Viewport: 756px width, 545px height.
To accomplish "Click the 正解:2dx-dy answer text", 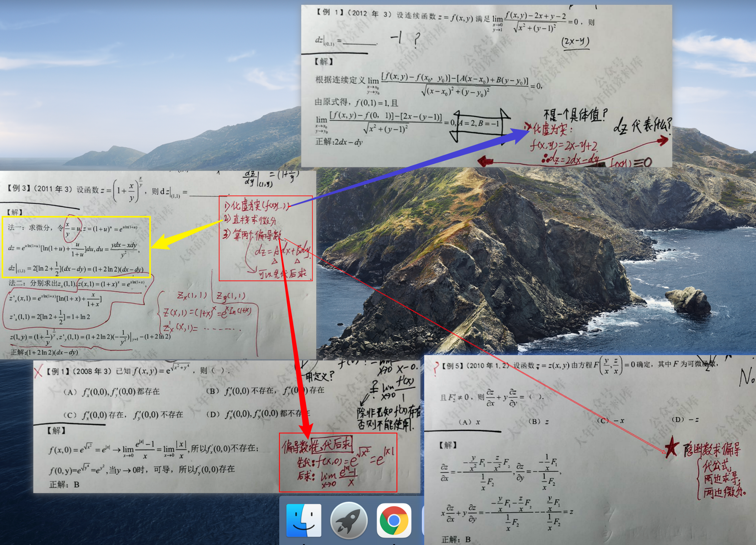I will (x=339, y=142).
